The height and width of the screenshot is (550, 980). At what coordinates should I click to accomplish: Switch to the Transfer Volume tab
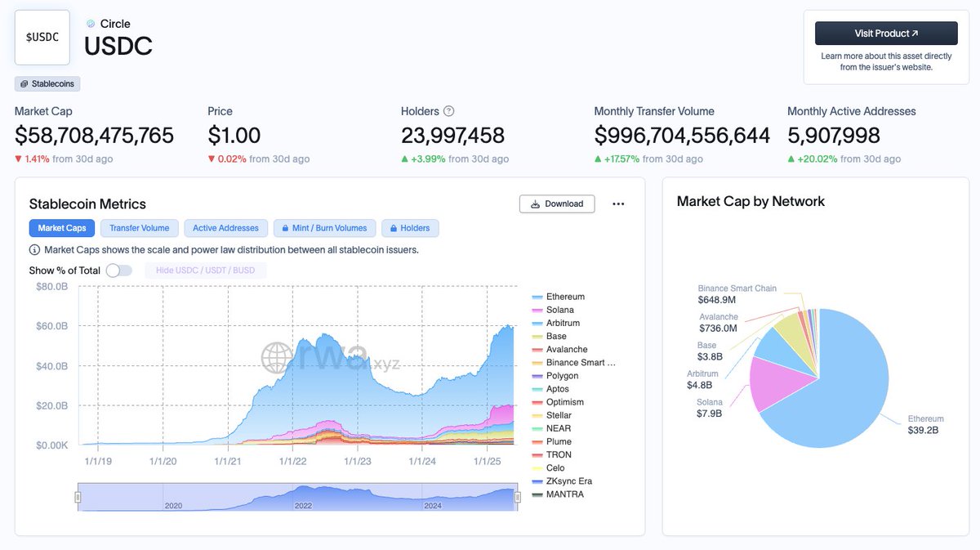click(140, 228)
